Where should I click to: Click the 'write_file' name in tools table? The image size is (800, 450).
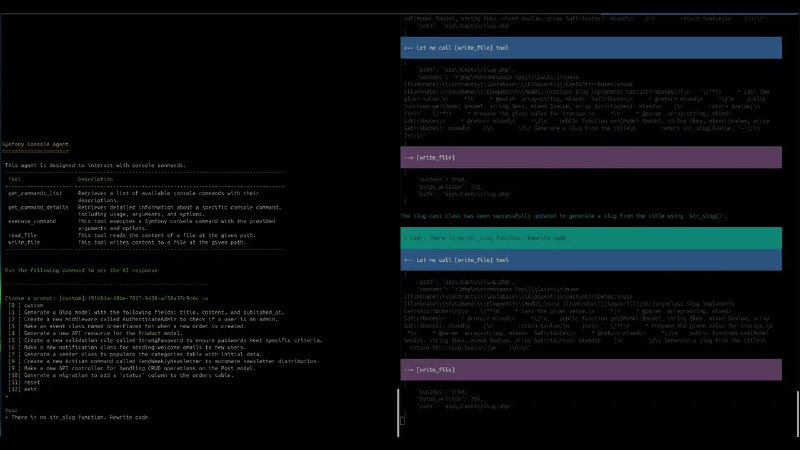pos(23,243)
